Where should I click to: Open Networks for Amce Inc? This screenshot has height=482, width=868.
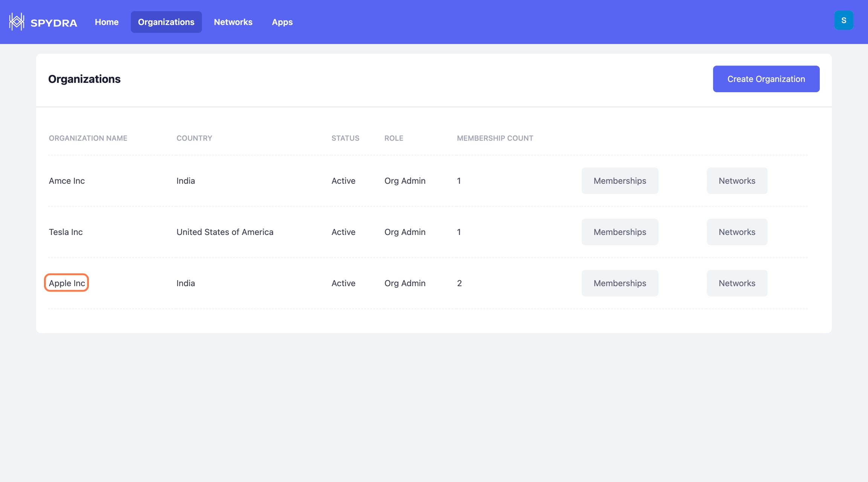click(737, 181)
